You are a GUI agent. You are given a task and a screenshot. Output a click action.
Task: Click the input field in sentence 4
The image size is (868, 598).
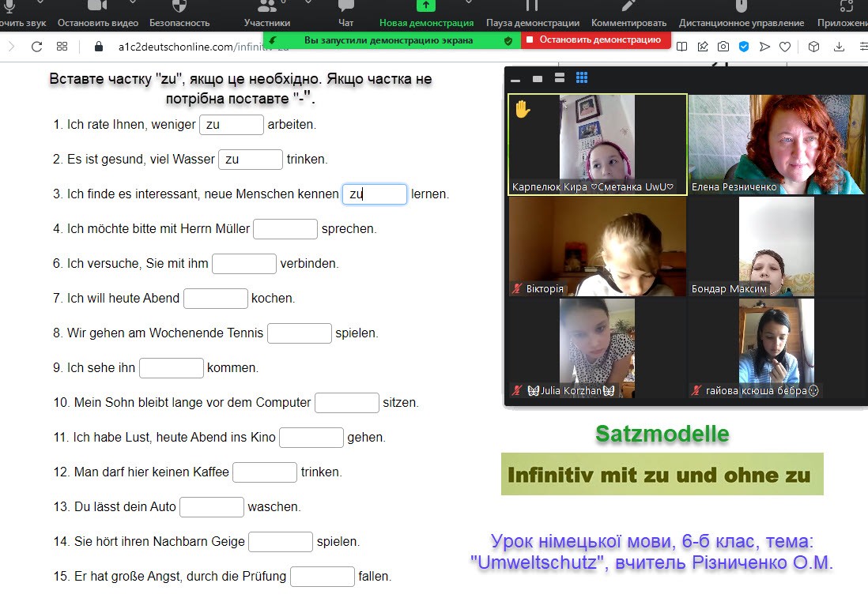(x=285, y=229)
